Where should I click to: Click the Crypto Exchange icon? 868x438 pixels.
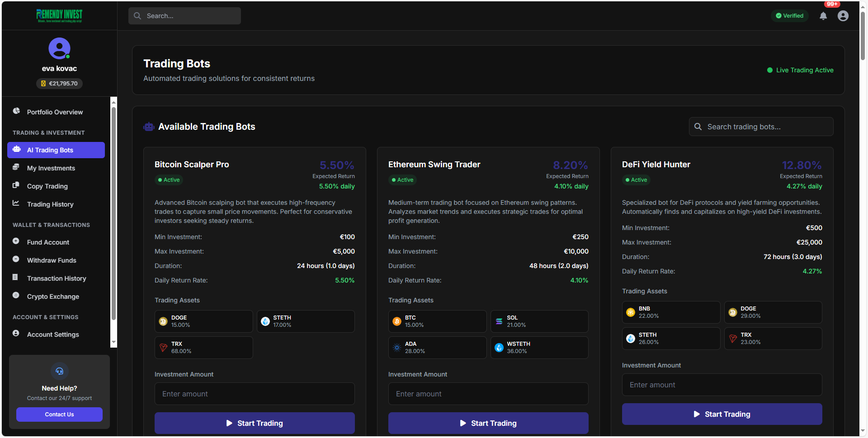coord(16,295)
